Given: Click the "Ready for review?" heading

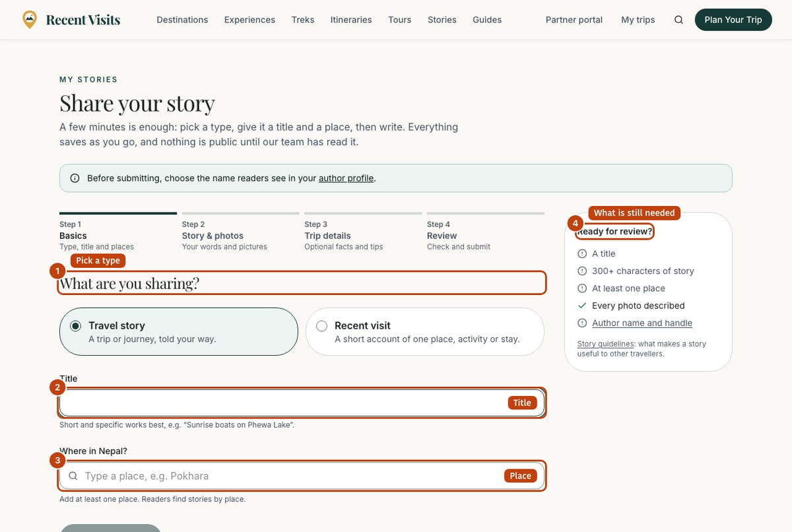Looking at the screenshot, I should (x=614, y=232).
